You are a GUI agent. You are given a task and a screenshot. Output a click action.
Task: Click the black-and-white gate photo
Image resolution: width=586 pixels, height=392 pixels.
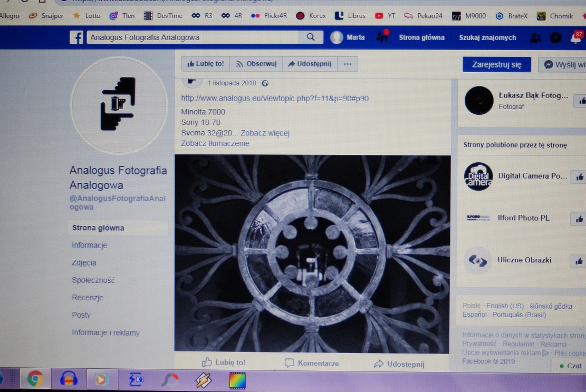312,253
